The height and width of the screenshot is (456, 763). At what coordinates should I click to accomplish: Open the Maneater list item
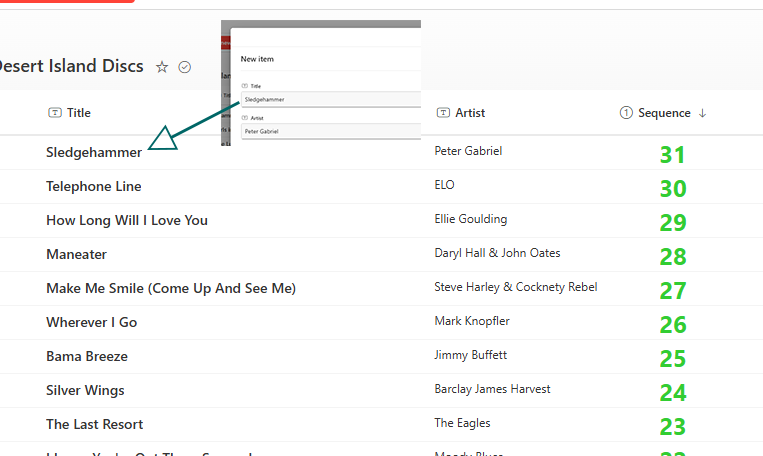(76, 254)
